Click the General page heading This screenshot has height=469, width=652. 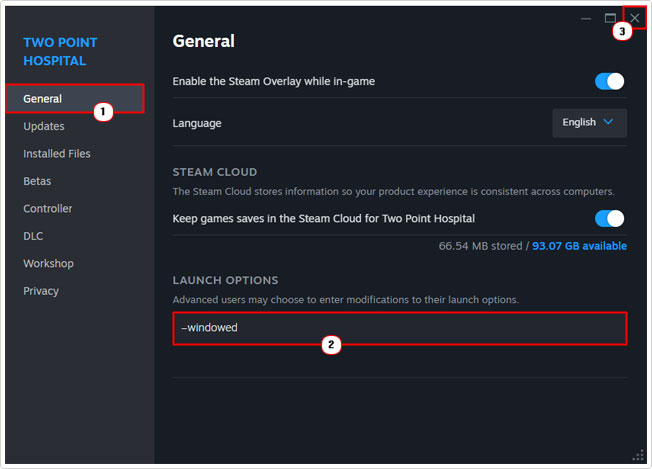tap(204, 41)
